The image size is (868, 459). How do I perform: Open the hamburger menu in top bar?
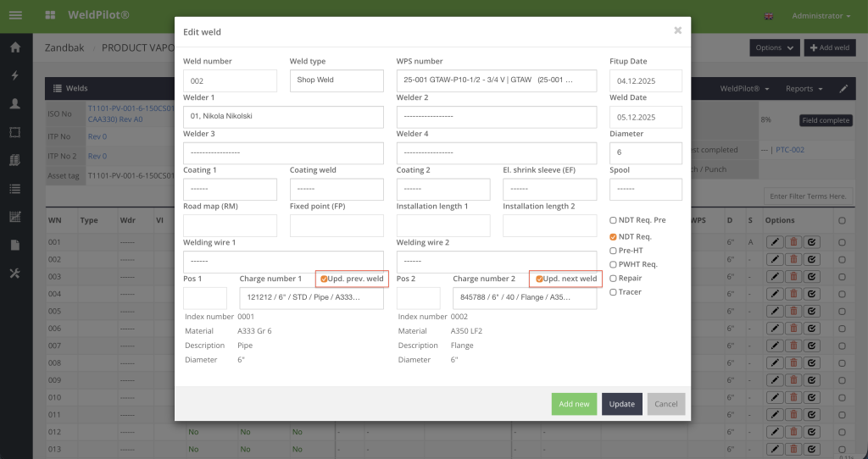[x=15, y=16]
